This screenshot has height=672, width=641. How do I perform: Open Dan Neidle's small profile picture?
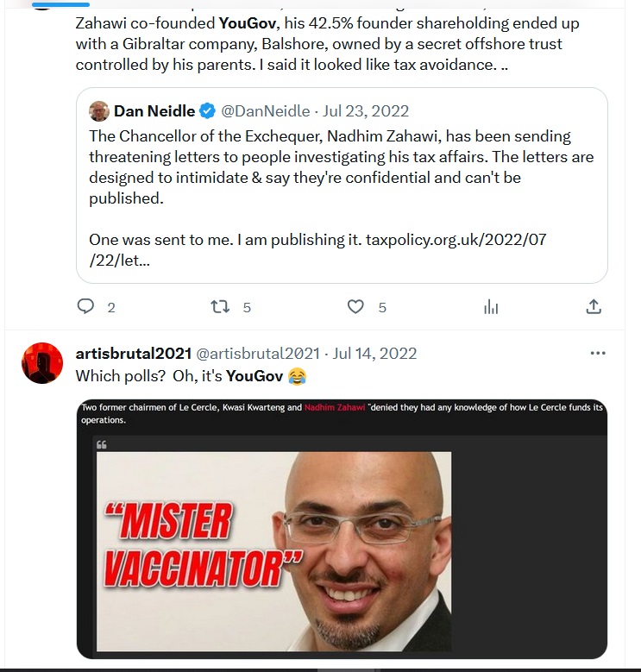pyautogui.click(x=99, y=111)
